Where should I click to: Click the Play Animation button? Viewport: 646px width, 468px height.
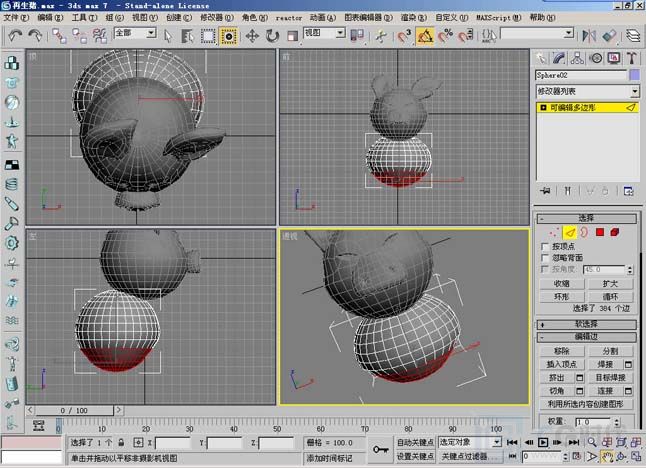[x=543, y=442]
